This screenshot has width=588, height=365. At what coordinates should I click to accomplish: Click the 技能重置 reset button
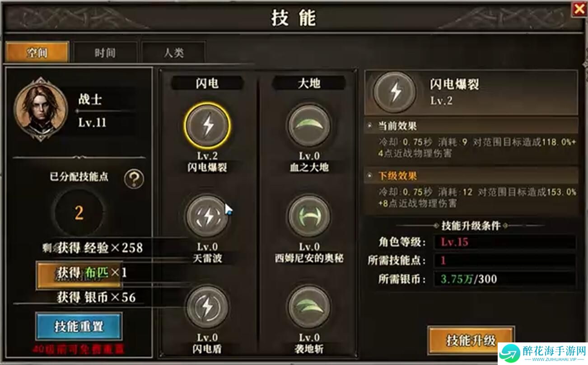point(79,326)
